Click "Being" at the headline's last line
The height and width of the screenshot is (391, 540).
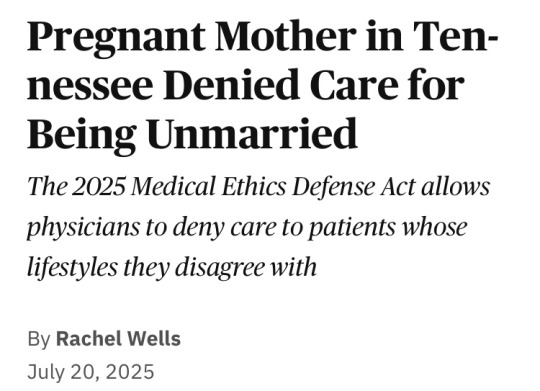click(x=81, y=136)
